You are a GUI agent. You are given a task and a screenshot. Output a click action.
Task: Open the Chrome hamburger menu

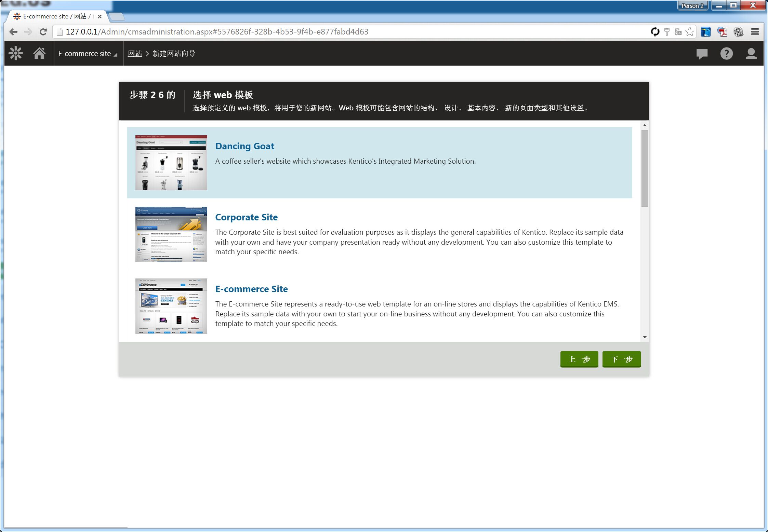click(755, 32)
